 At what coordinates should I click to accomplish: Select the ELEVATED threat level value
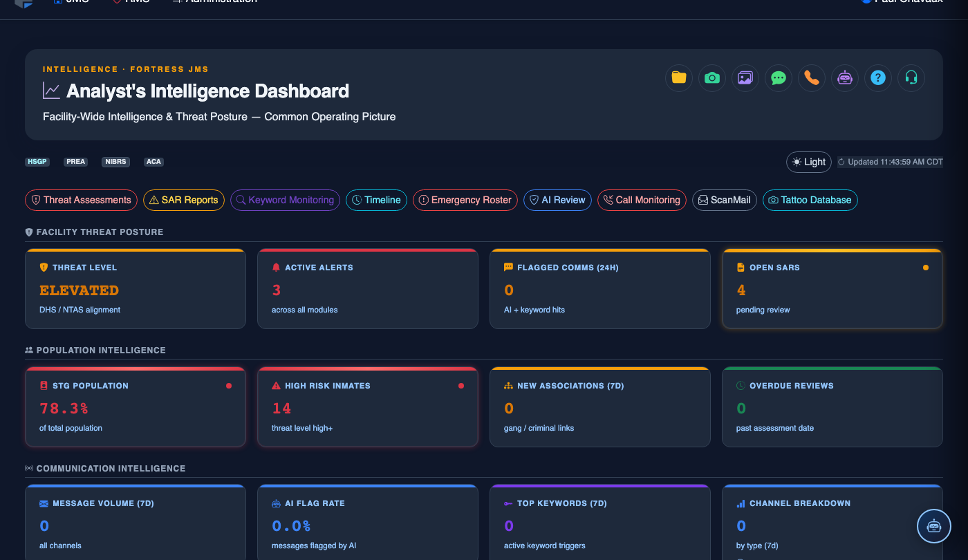point(79,290)
